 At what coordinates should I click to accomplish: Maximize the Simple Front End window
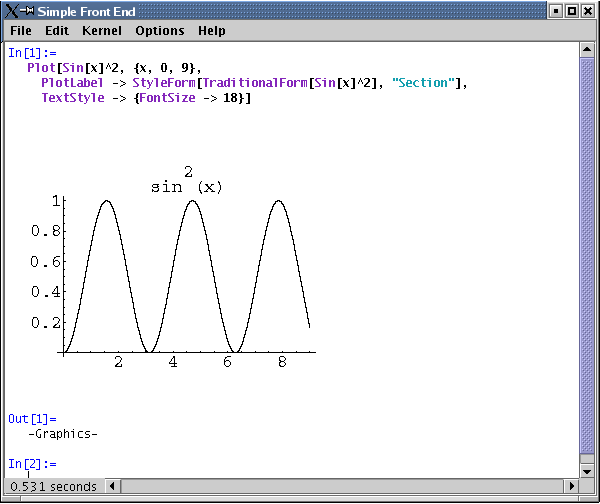(x=572, y=11)
